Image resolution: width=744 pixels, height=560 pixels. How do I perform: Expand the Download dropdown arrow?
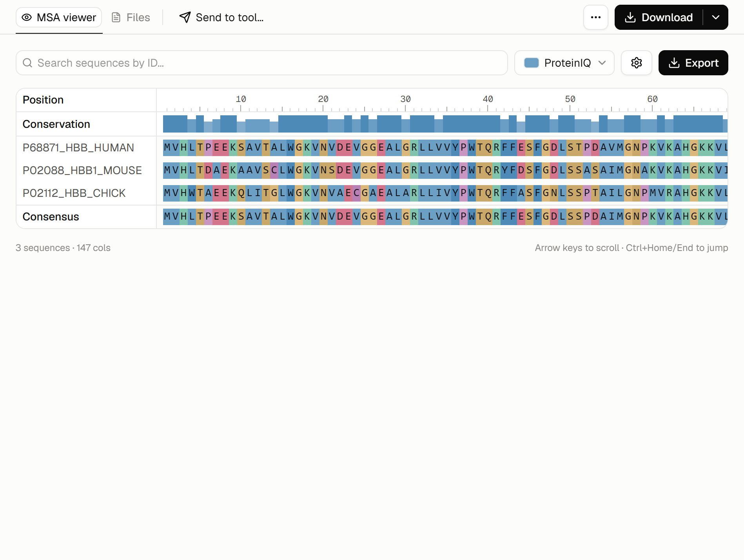pyautogui.click(x=716, y=17)
